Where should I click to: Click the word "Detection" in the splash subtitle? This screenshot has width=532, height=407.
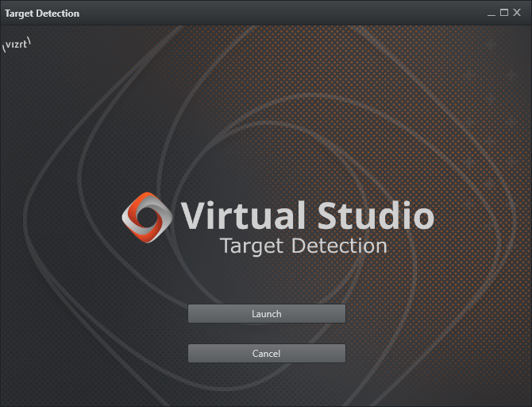coord(339,246)
